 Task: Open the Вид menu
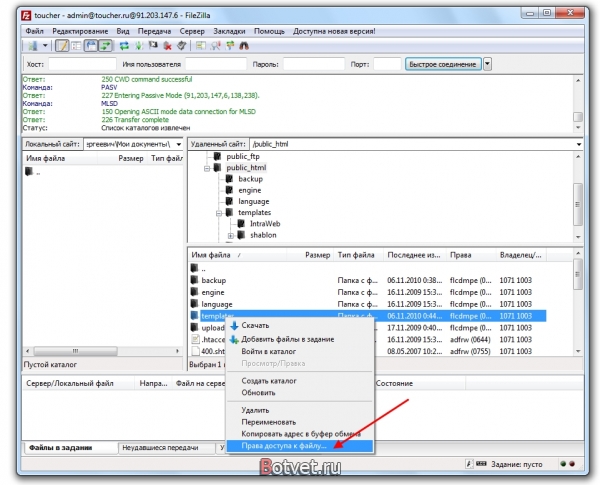[123, 31]
